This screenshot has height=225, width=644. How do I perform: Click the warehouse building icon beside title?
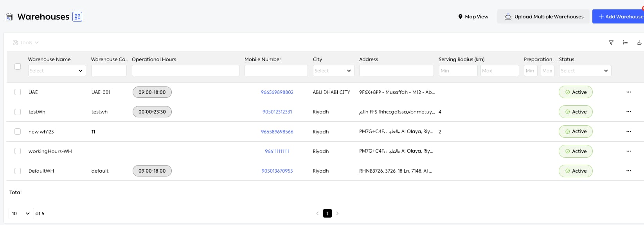click(9, 17)
